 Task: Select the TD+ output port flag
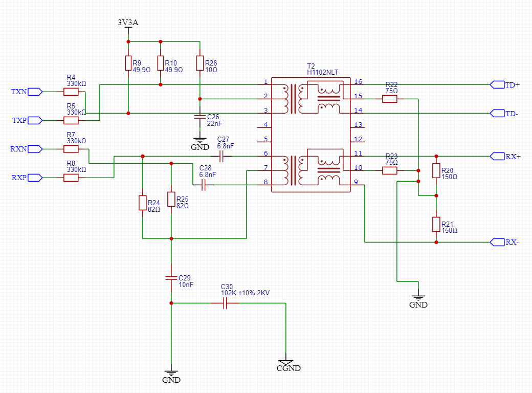(497, 85)
